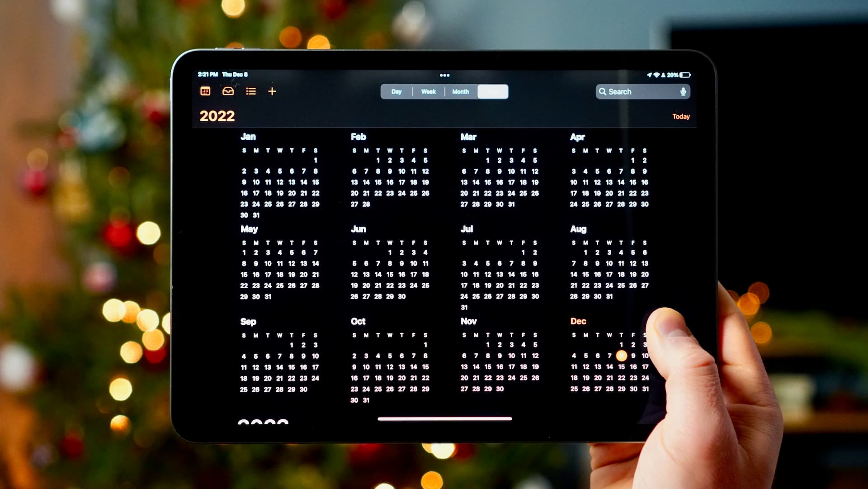Click the inbox/mail icon

coord(228,92)
